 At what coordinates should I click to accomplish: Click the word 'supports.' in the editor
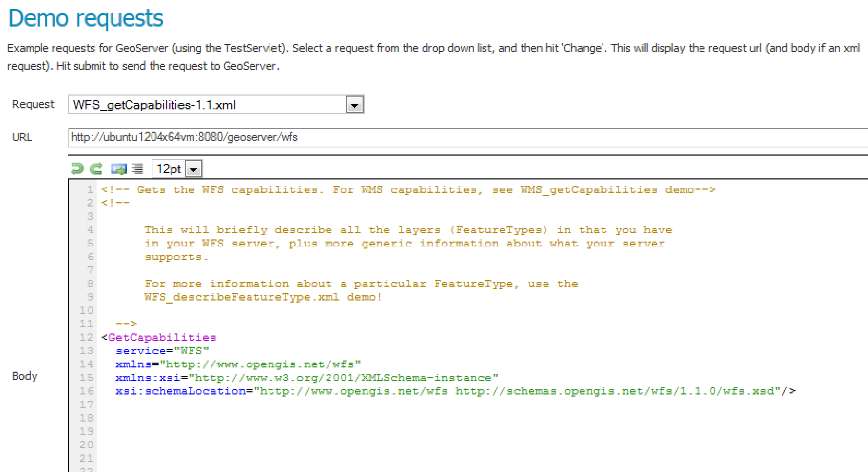(x=176, y=257)
